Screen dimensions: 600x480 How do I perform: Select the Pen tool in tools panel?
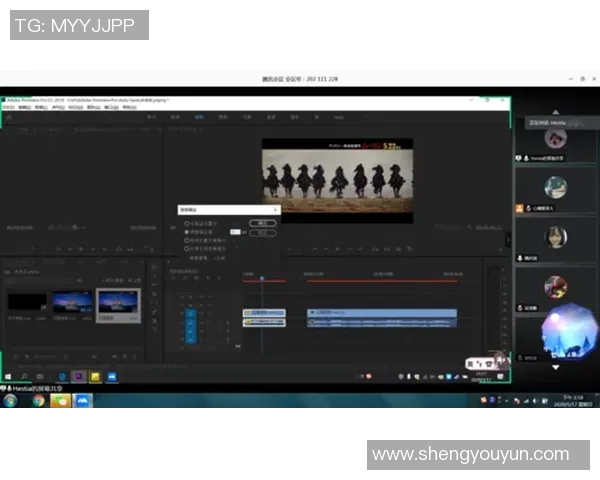[154, 312]
